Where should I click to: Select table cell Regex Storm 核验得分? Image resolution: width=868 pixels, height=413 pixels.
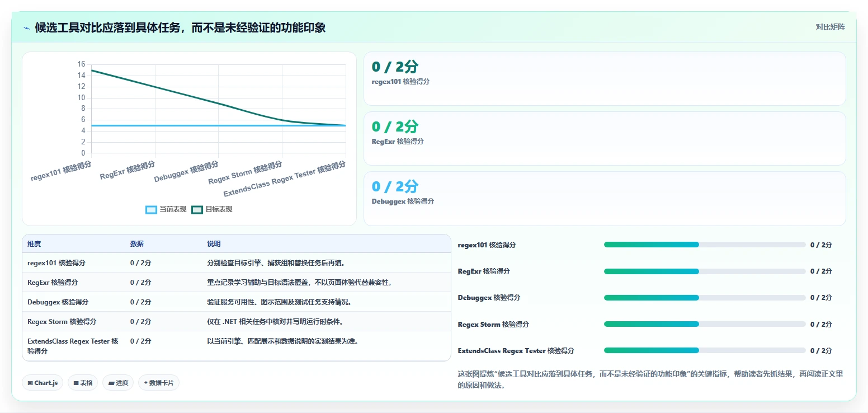tap(62, 321)
